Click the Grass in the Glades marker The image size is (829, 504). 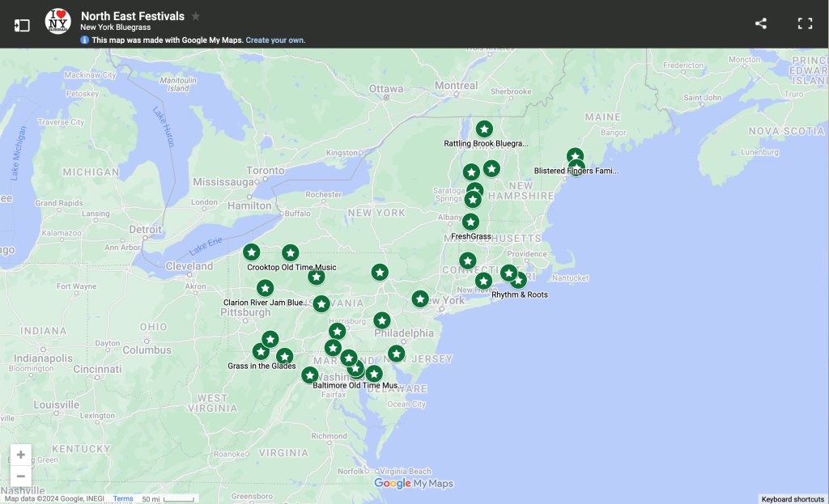point(261,352)
